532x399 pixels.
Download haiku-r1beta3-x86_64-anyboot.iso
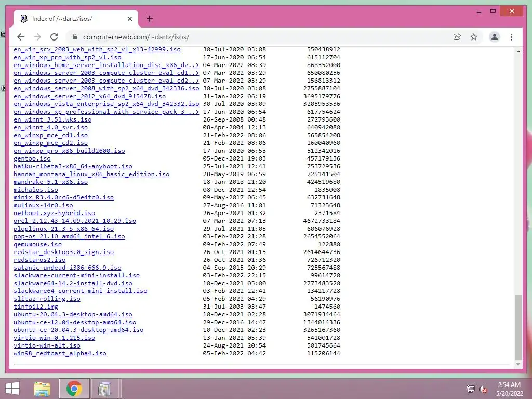click(73, 167)
